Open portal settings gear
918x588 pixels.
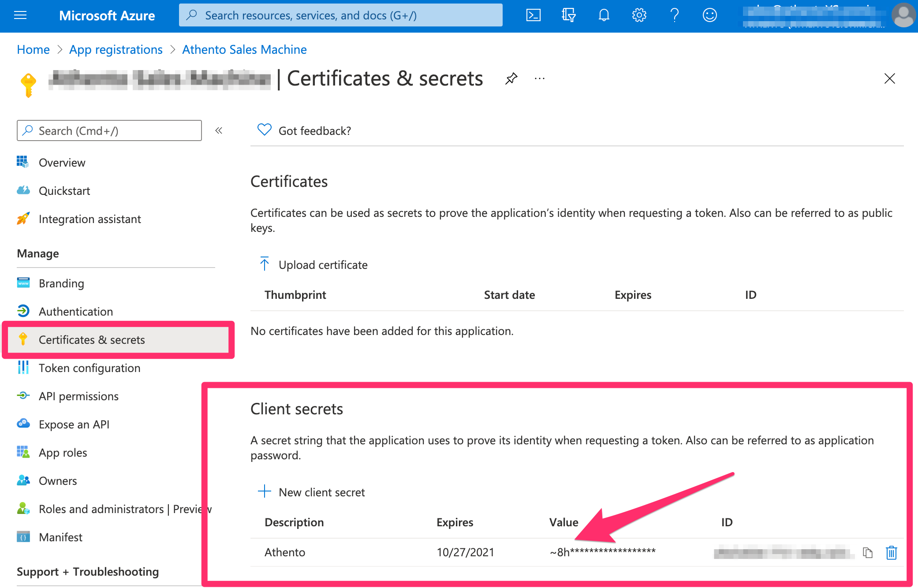639,15
